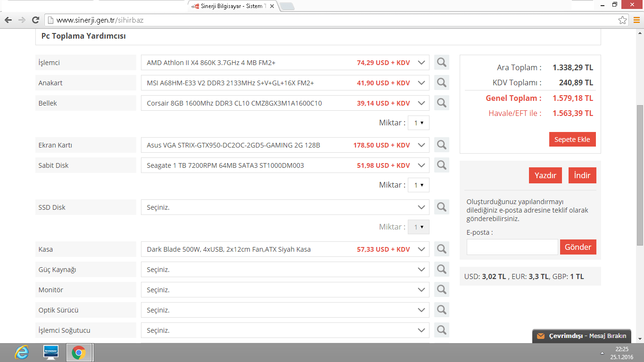Click the search icon next to İşlemci row

442,62
